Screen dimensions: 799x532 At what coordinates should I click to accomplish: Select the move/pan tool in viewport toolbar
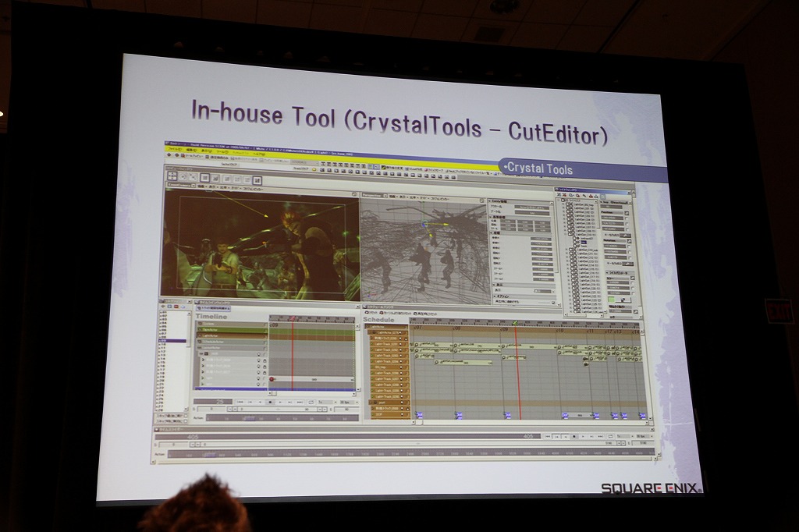point(172,176)
